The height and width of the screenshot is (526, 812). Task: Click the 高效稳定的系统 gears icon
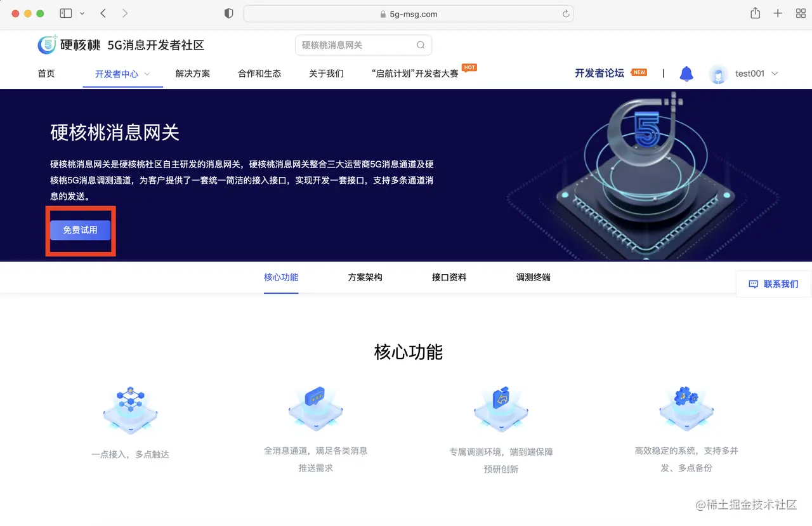coord(686,409)
